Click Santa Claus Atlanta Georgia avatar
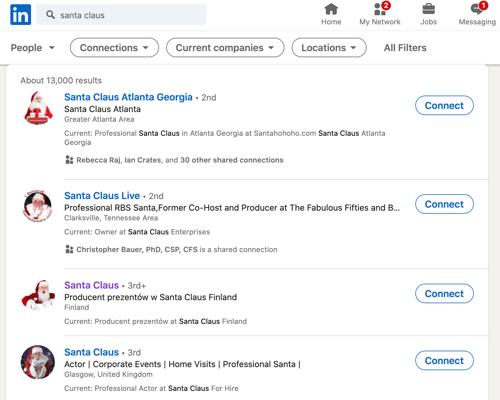Screen dimensions: 500x400 click(38, 108)
